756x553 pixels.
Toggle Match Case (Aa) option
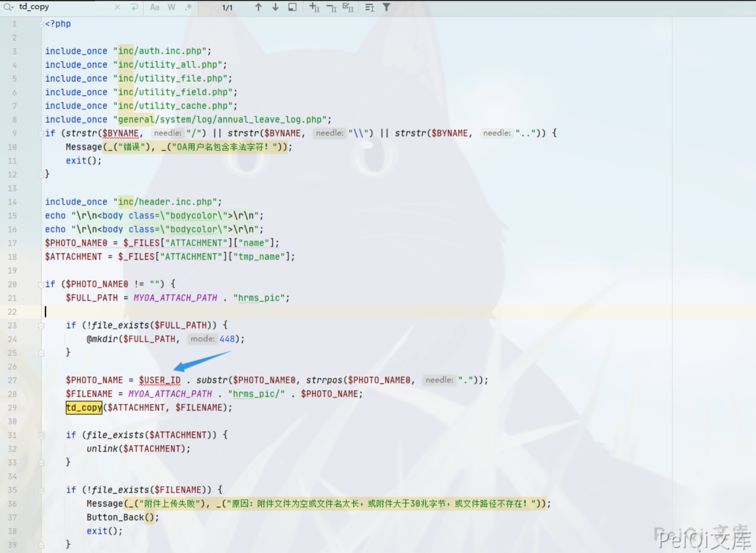tap(154, 7)
